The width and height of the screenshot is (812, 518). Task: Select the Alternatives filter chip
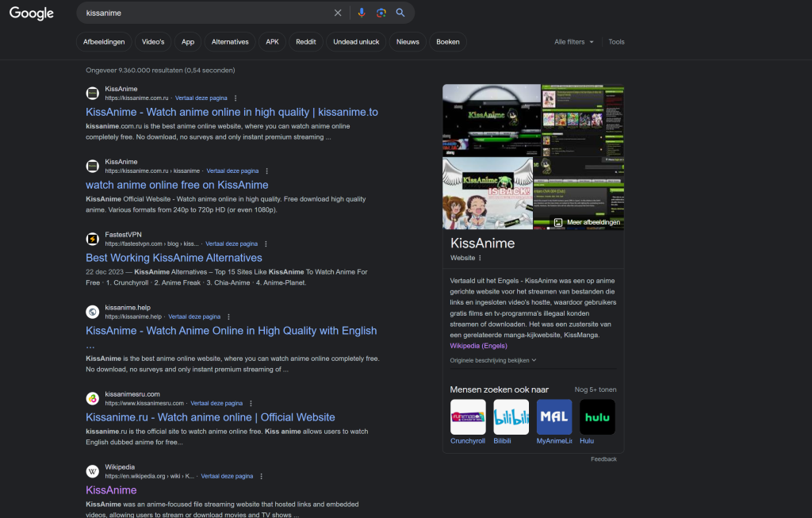230,42
